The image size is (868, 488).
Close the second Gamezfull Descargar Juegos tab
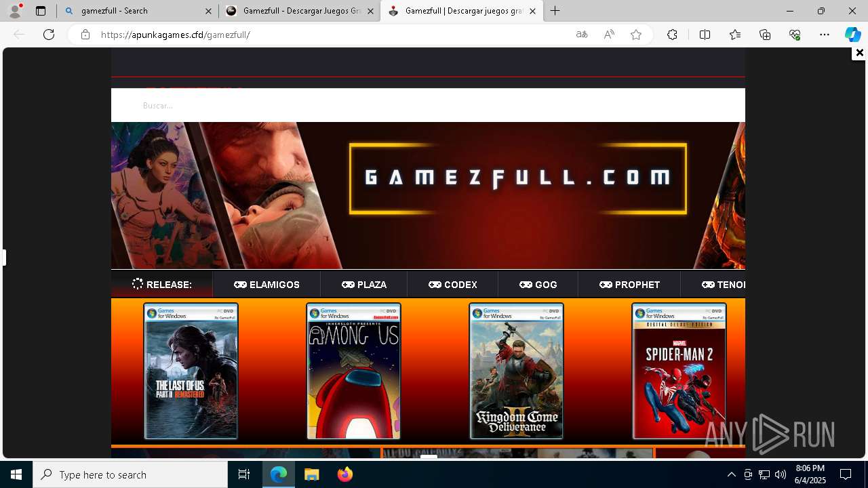click(370, 11)
